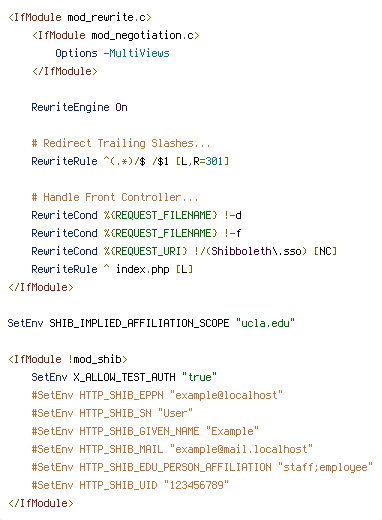Viewport: 382px width, 520px height.
Task: Click the RewriteCond line ending with !-f
Action: [x=136, y=233]
